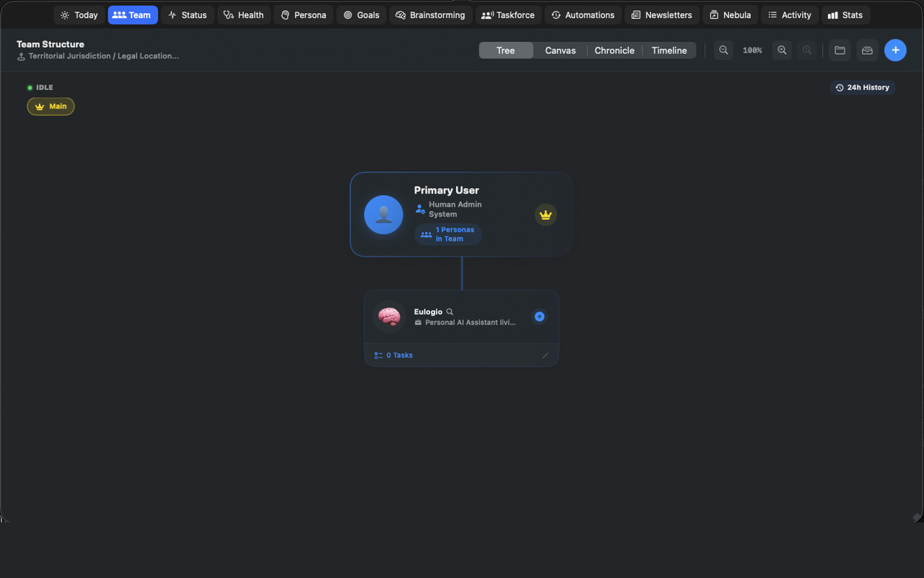The width and height of the screenshot is (924, 578).
Task: Switch to the Tree view
Action: 506,50
